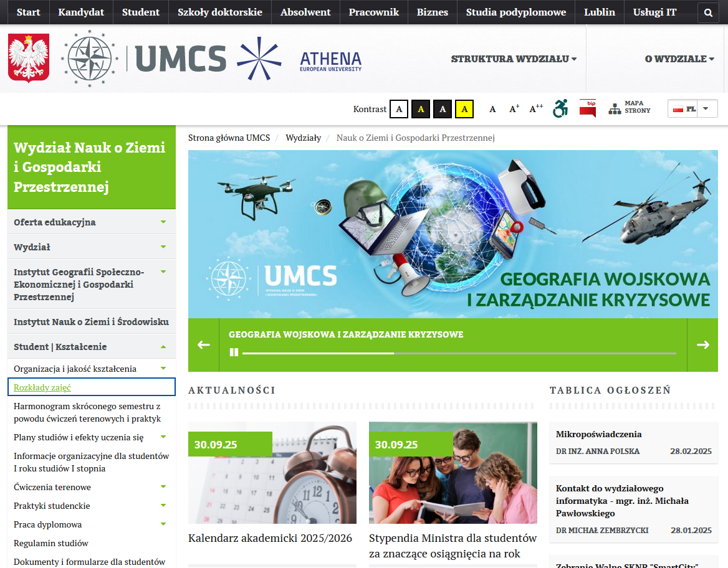This screenshot has width=728, height=568.
Task: Click the wheelchair accessibility icon
Action: (x=560, y=108)
